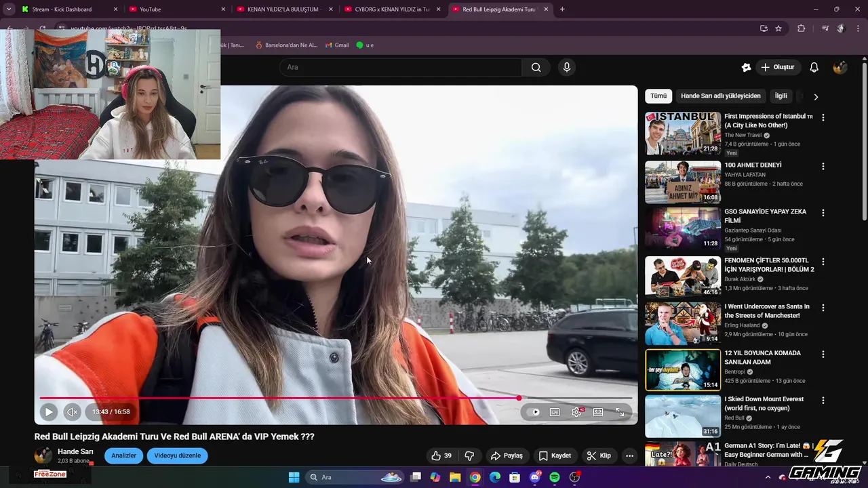
Task: Open Chrome media controls icon
Action: (x=825, y=28)
